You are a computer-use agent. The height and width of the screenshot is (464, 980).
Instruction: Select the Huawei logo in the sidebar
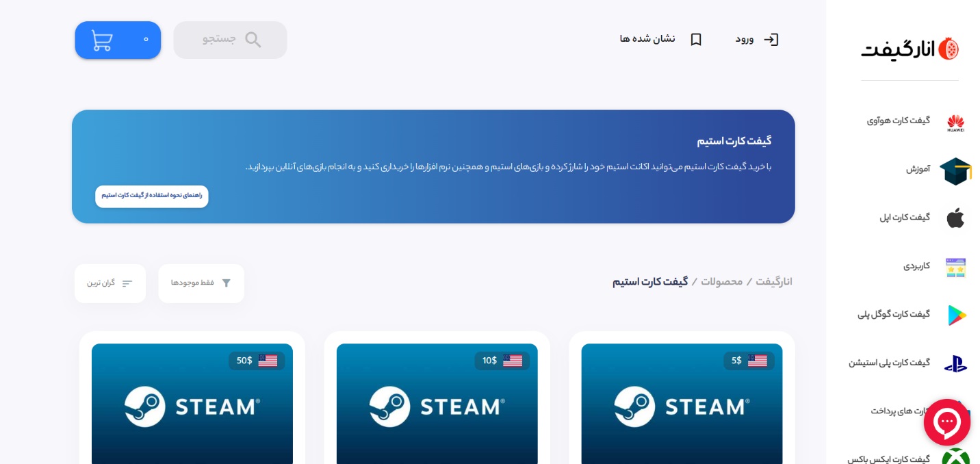tap(955, 123)
